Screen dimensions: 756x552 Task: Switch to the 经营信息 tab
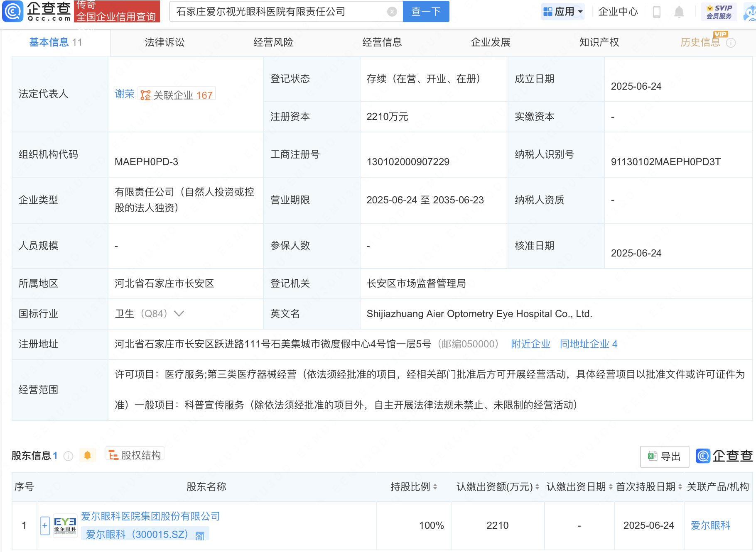click(382, 42)
